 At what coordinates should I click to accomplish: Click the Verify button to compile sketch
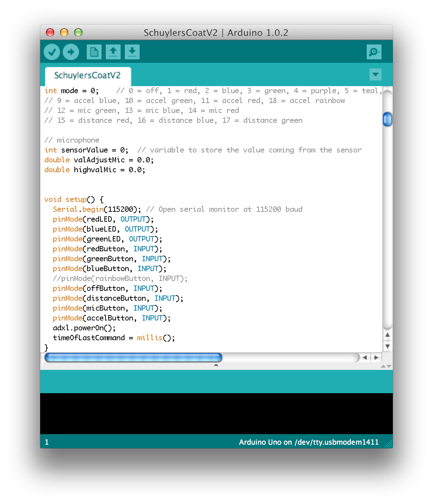click(51, 52)
